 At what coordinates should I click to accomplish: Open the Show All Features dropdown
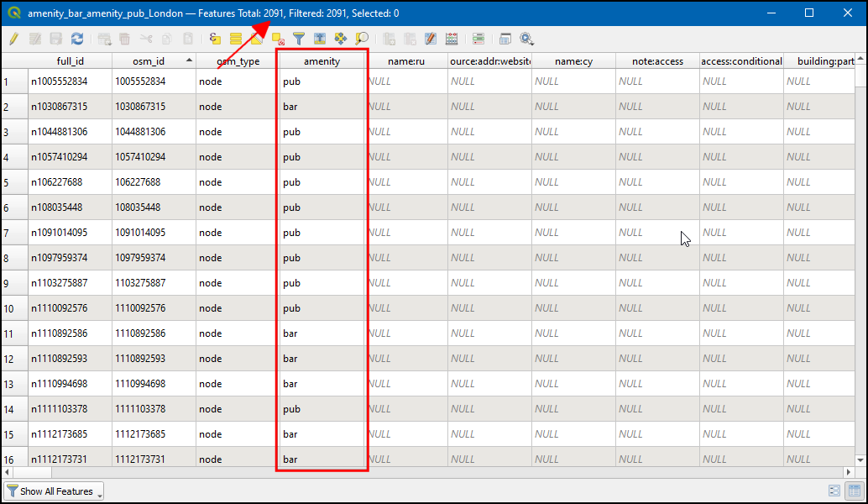click(55, 491)
